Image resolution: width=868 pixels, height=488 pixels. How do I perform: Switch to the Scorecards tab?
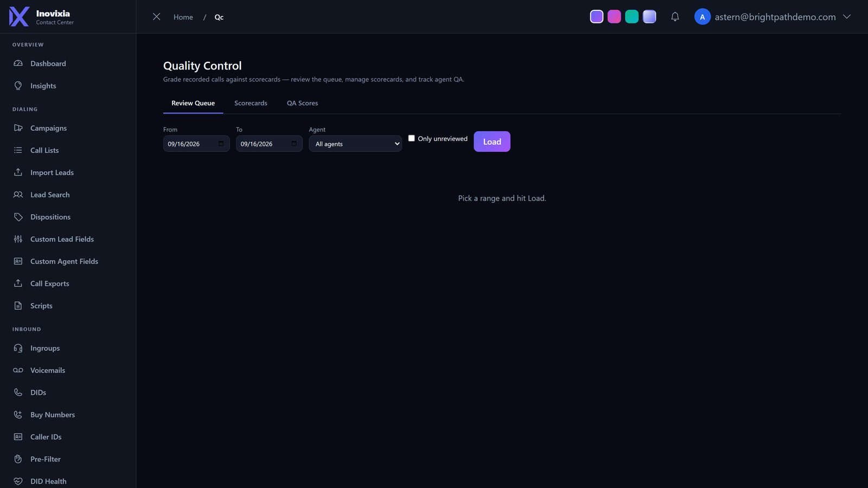point(251,103)
